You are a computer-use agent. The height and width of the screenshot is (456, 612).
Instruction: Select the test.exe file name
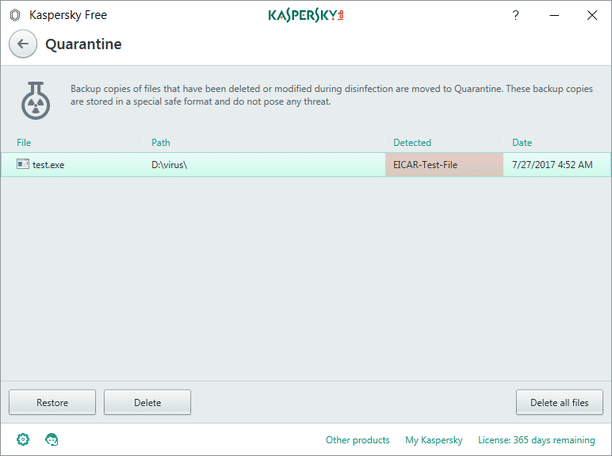(48, 165)
